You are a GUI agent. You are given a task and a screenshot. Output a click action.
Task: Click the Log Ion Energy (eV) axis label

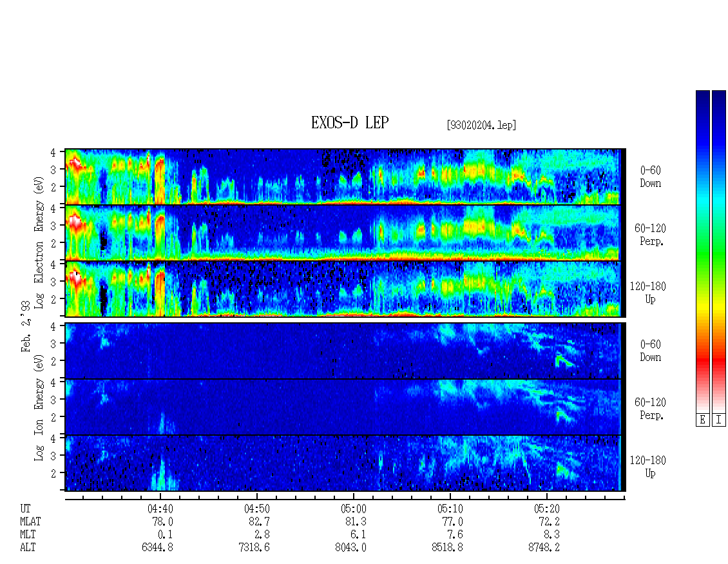tap(39, 408)
